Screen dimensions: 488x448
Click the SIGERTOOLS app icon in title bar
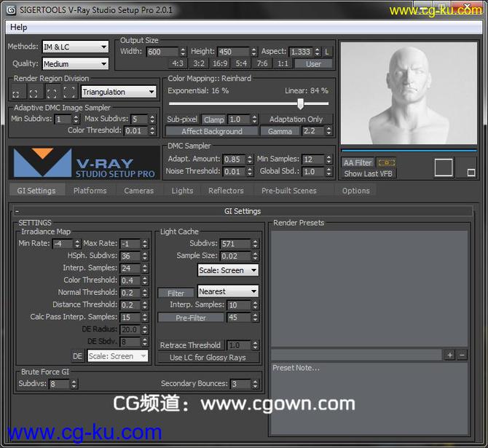point(11,10)
